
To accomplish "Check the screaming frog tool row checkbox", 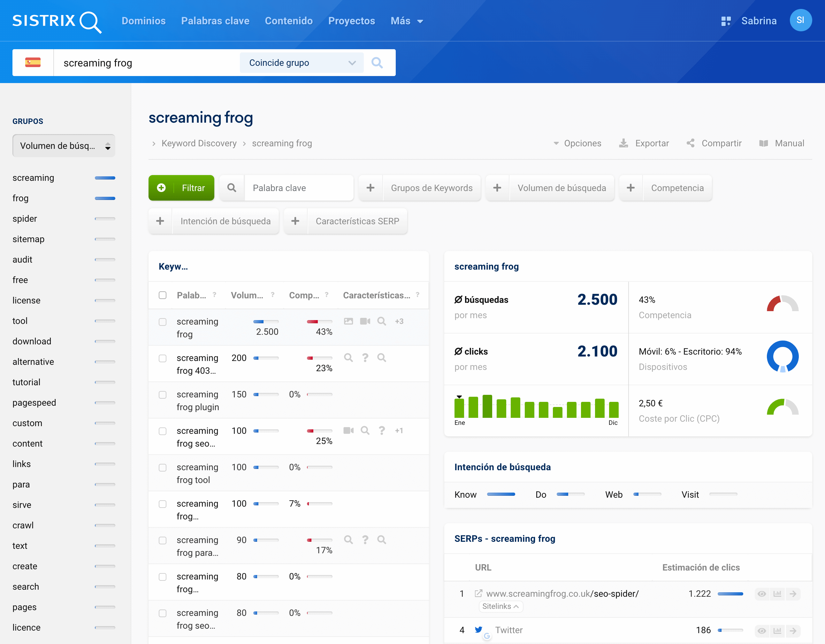I will (x=163, y=468).
